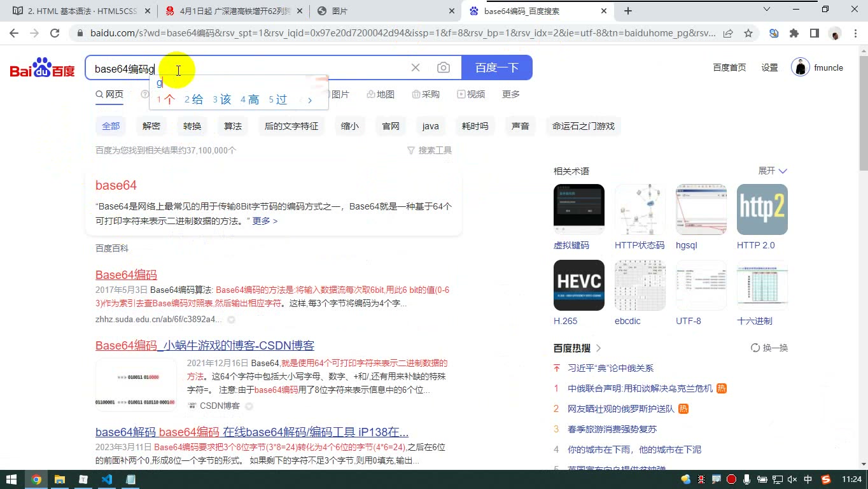Switch to the 视频 search tab
This screenshot has height=489, width=868.
point(471,94)
